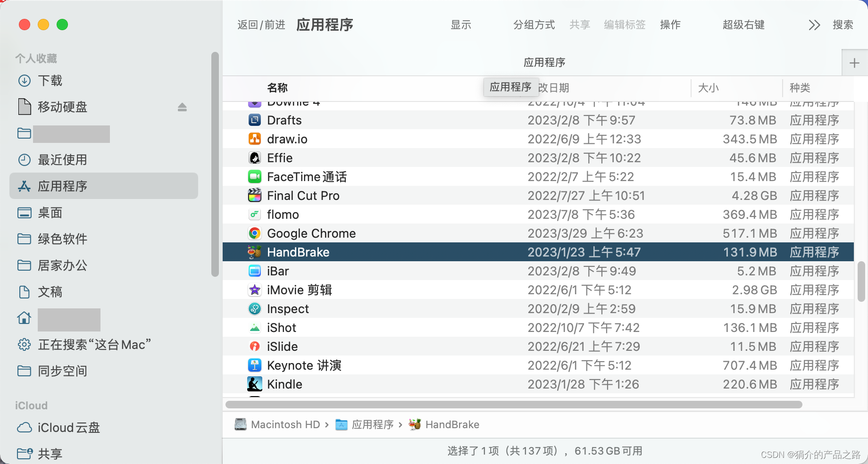Expand the toolbar overflow chevrons
The width and height of the screenshot is (868, 464).
(x=814, y=25)
